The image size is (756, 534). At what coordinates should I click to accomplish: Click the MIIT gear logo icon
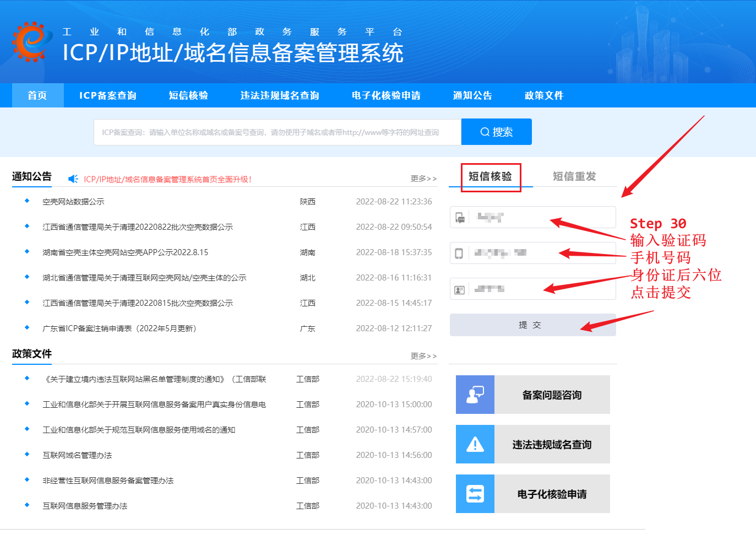point(32,42)
